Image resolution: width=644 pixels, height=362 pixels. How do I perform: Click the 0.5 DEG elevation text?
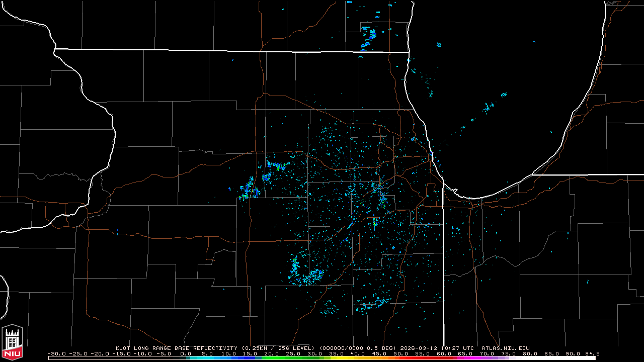[x=381, y=348]
